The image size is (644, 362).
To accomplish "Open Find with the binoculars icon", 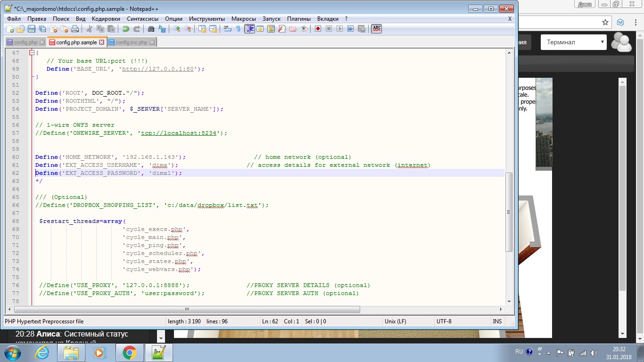I will point(151,29).
